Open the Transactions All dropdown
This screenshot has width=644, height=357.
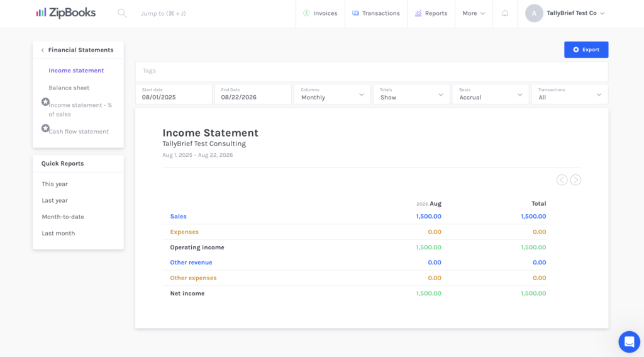click(570, 94)
